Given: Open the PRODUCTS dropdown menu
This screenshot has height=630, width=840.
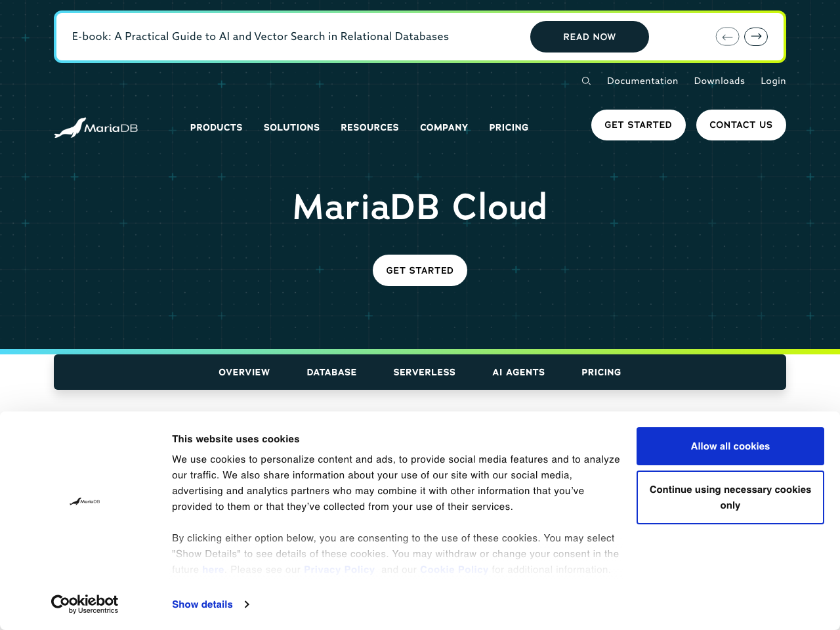Looking at the screenshot, I should [216, 127].
